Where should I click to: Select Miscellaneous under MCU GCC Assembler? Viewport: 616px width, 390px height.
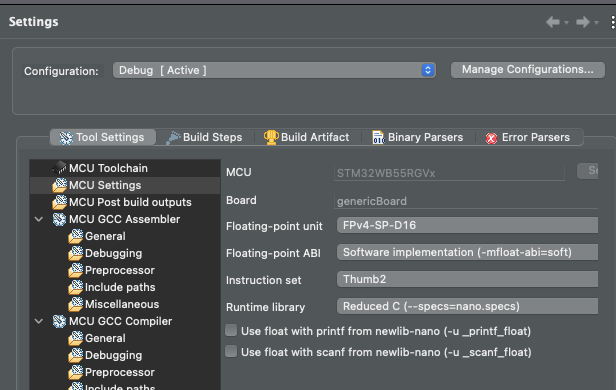tap(122, 304)
